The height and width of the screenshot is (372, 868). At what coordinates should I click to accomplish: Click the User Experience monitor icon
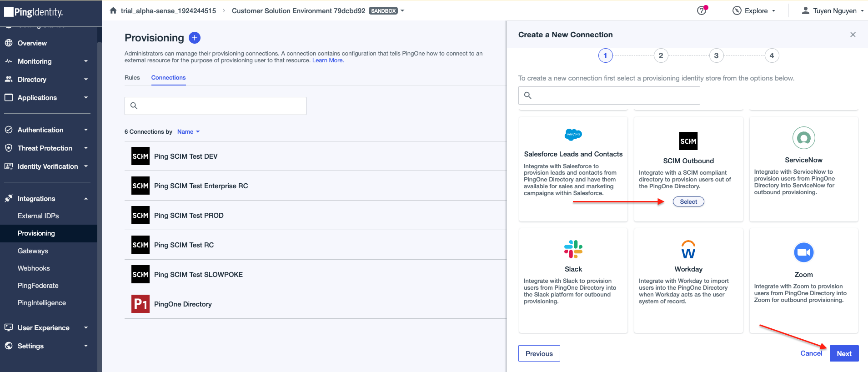click(9, 327)
